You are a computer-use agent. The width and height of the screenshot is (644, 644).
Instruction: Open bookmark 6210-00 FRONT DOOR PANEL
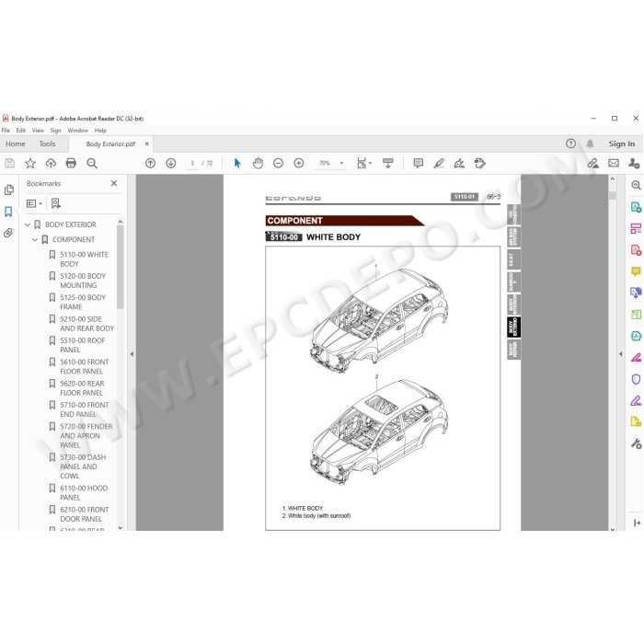coord(85,514)
